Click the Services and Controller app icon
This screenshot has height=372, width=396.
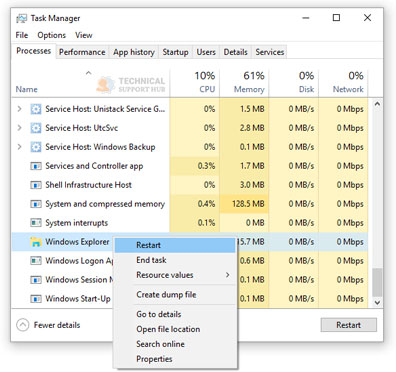[36, 166]
